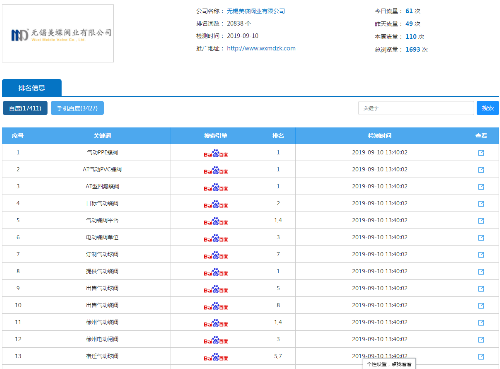This screenshot has height=369, width=500.
Task: Click the Baidu logo in row 5
Action: point(216,221)
